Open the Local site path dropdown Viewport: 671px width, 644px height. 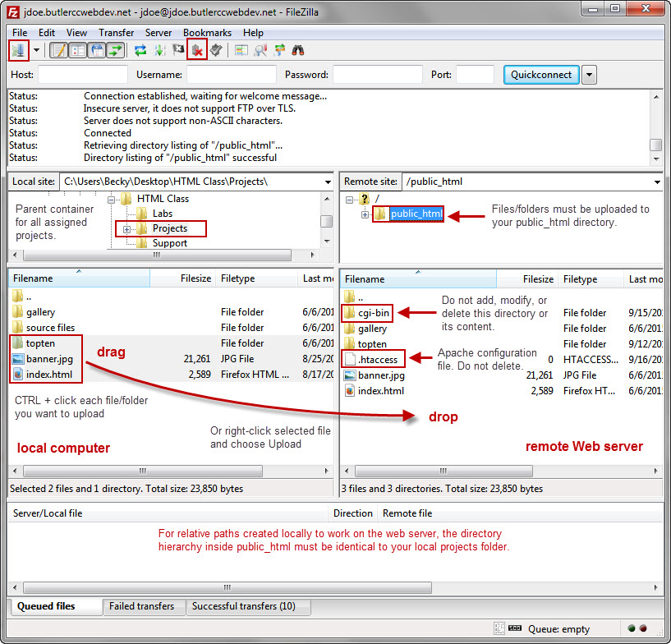coord(327,182)
